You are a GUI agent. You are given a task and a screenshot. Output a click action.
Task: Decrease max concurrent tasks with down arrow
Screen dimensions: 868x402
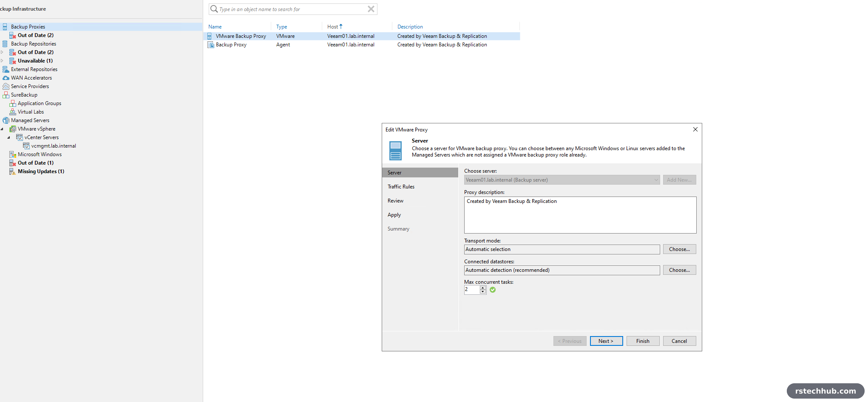[483, 292]
